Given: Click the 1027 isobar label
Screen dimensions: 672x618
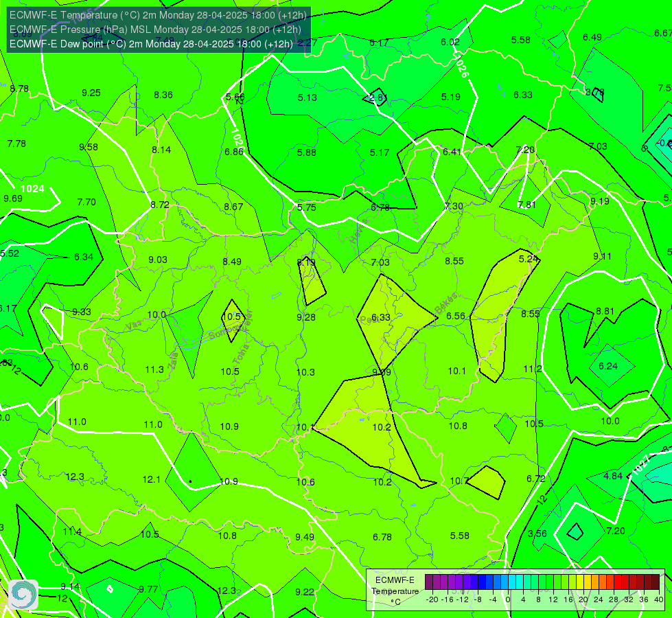Looking at the screenshot, I should (x=640, y=465).
